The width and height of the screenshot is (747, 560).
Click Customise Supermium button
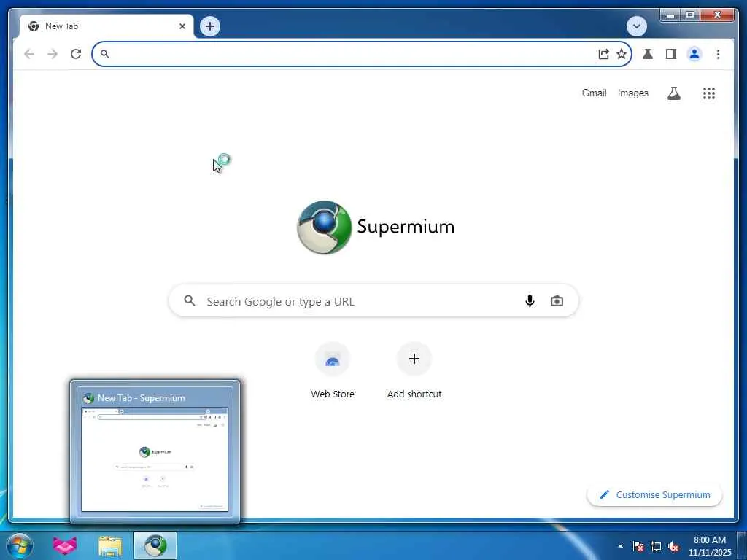(x=654, y=495)
